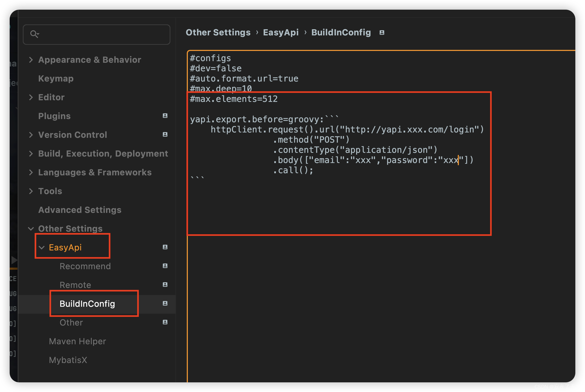The image size is (585, 392).
Task: Click EasyApi in the breadcrumb path
Action: [280, 32]
